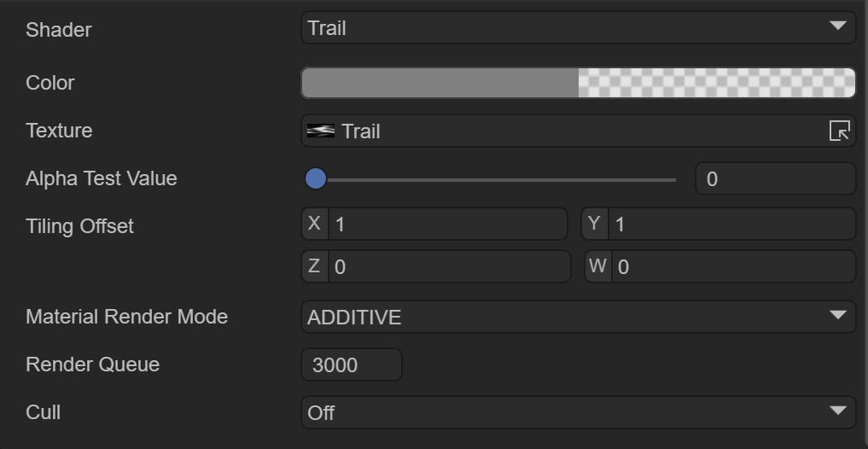Expand the Material Render Mode dropdown

click(x=577, y=317)
